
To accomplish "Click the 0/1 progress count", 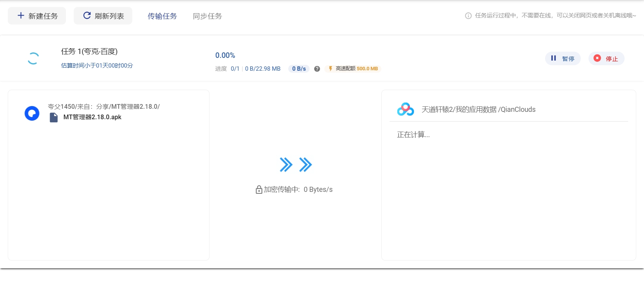I will tap(235, 69).
